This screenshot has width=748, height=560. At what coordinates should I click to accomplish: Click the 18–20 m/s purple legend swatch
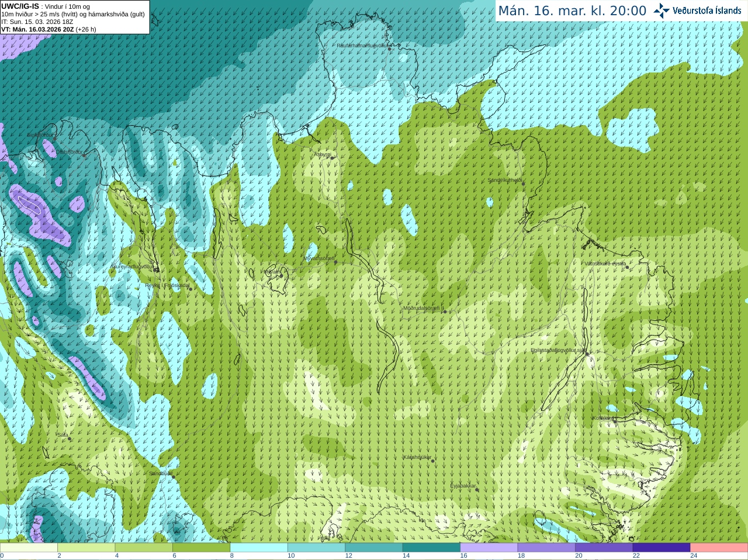pos(547,548)
